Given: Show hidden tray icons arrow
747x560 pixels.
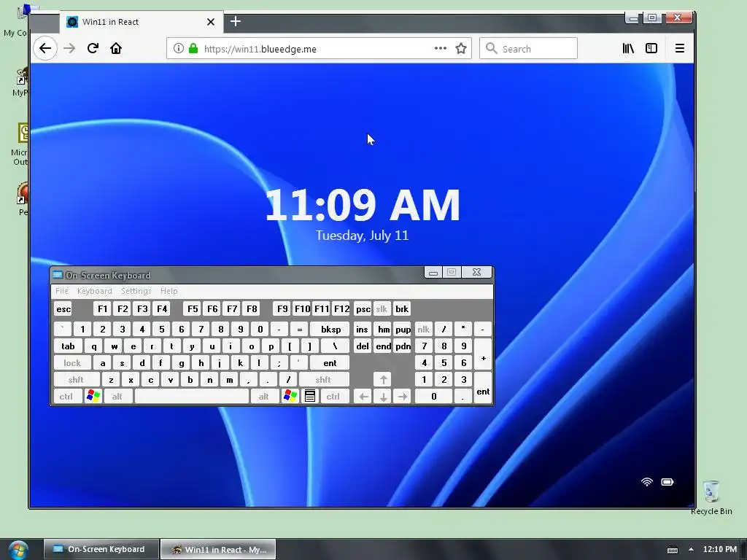Looking at the screenshot, I should pos(691,549).
